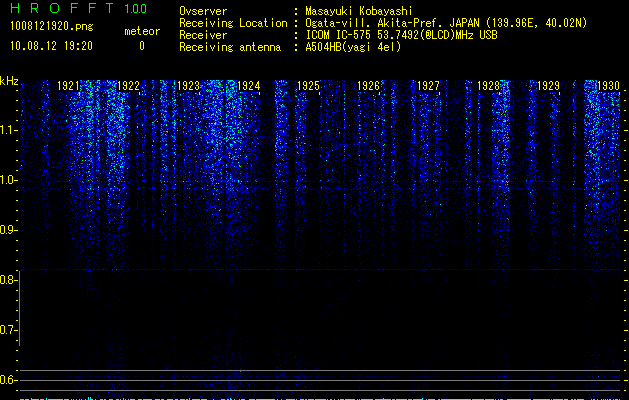The height and width of the screenshot is (400, 629).
Task: Click the 1921 time marker
Action: 69,86
